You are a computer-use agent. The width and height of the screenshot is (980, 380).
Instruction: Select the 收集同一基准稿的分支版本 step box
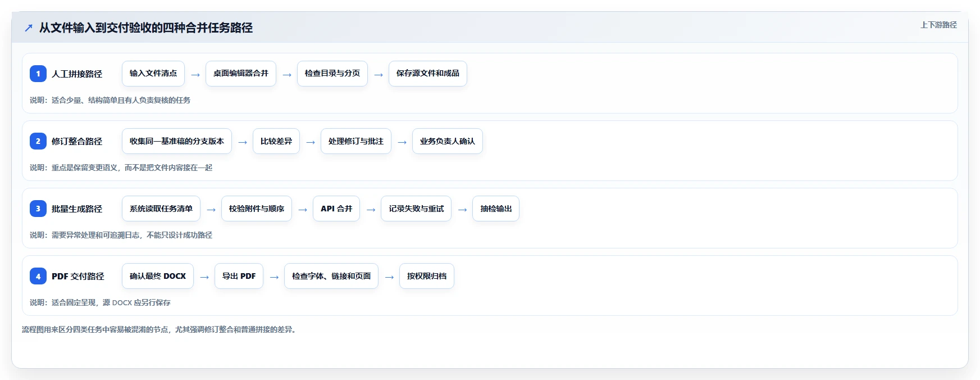coord(177,141)
